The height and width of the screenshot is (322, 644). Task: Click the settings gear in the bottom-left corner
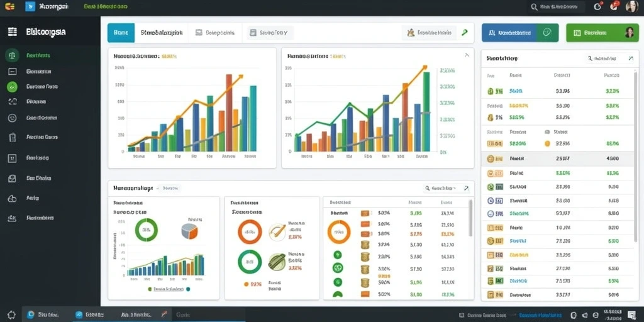click(11, 315)
